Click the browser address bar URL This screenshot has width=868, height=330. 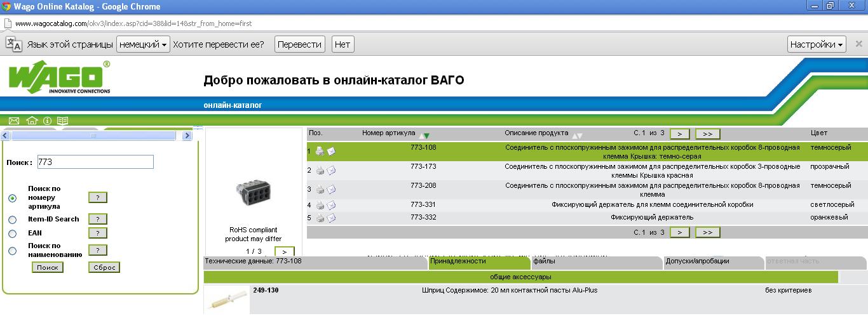pos(133,23)
